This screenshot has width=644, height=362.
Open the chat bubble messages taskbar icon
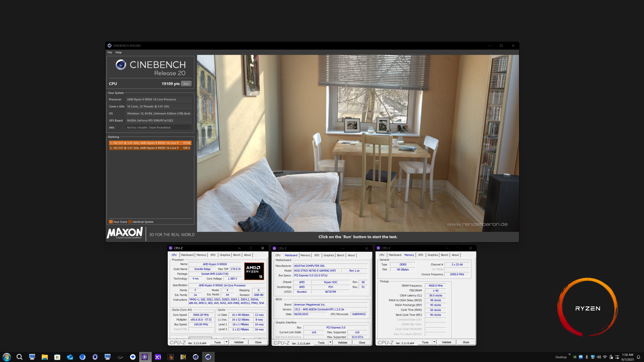pyautogui.click(x=133, y=357)
